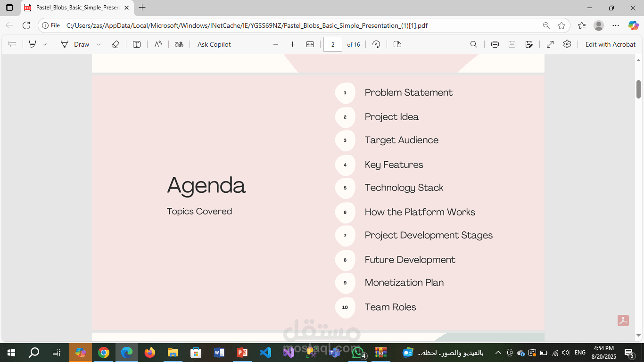644x362 pixels.
Task: Open Page view options
Action: 397,44
